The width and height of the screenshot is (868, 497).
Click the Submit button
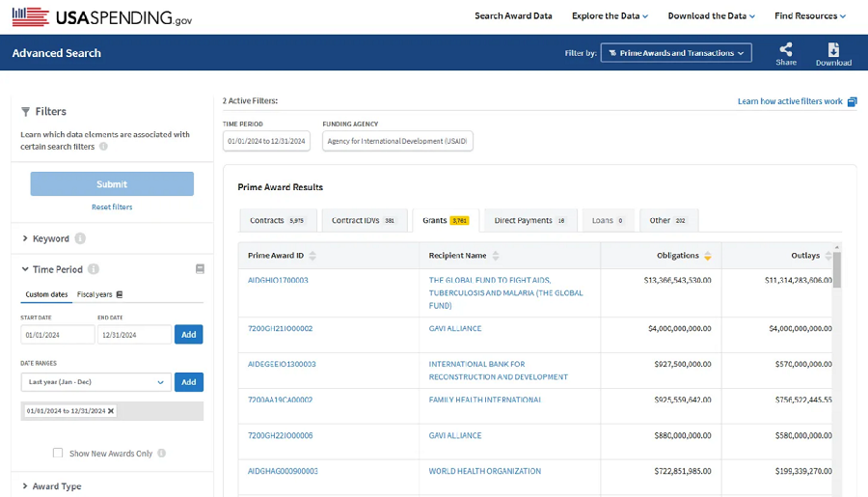pos(112,184)
